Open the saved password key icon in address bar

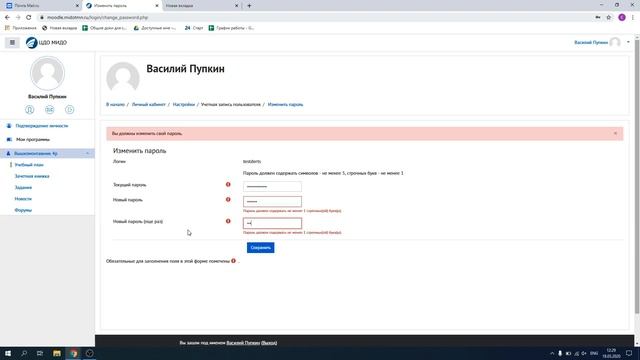point(598,18)
